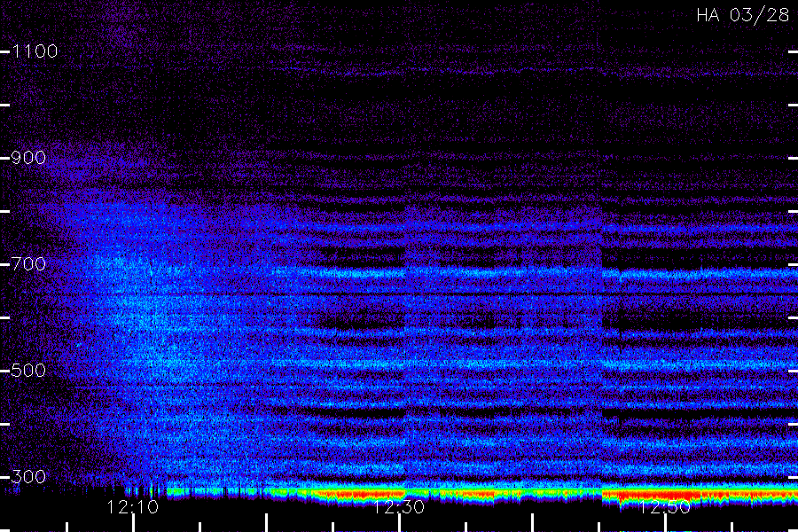Select the 12:30 time axis label

399,507
